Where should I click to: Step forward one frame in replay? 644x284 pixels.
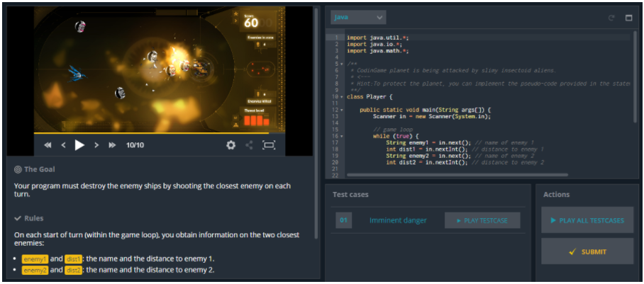pos(96,145)
